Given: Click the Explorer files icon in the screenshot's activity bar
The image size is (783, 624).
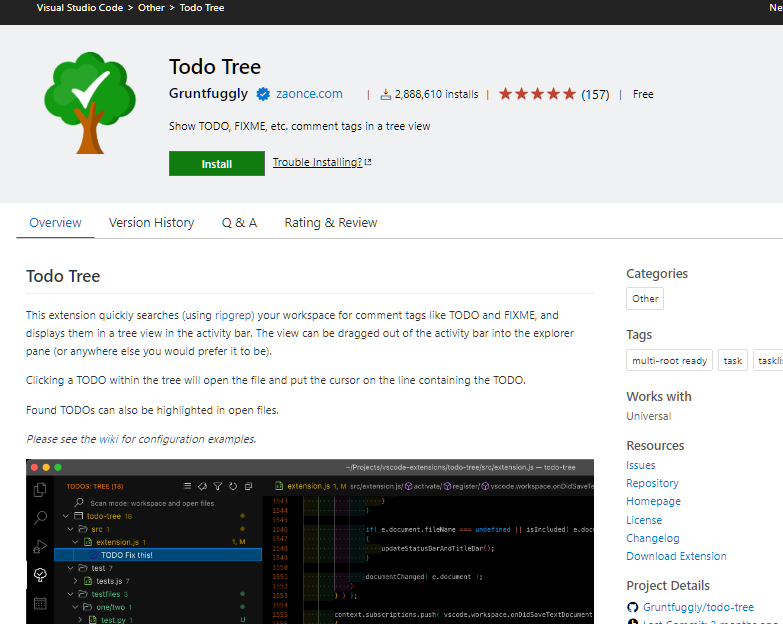Looking at the screenshot, I should (x=40, y=489).
